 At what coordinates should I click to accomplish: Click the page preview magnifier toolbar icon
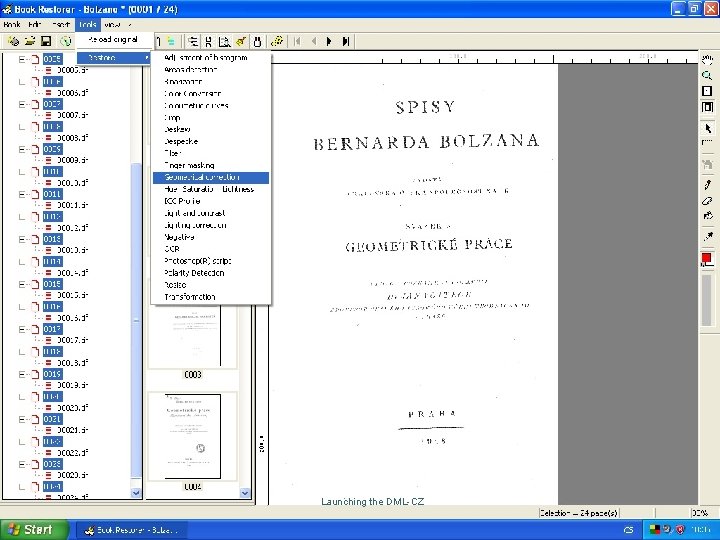(225, 42)
